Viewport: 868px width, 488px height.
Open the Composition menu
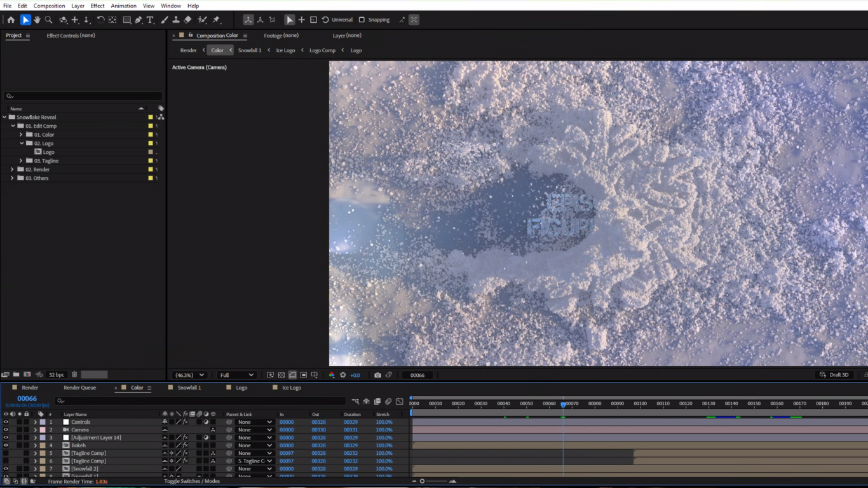[49, 6]
